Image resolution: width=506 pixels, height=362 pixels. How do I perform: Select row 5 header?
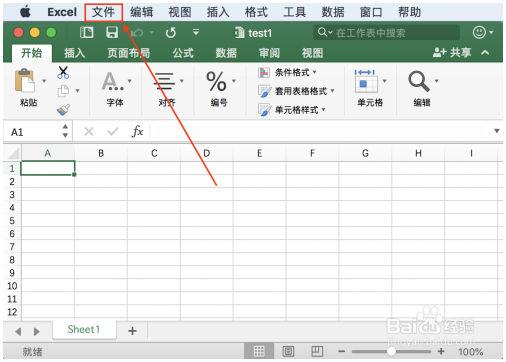(x=12, y=221)
